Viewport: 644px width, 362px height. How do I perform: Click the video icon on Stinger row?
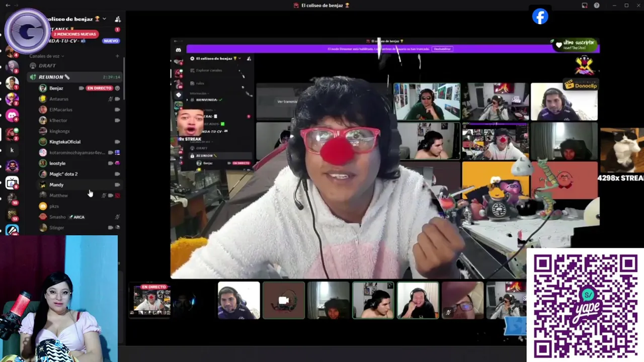[111, 227]
